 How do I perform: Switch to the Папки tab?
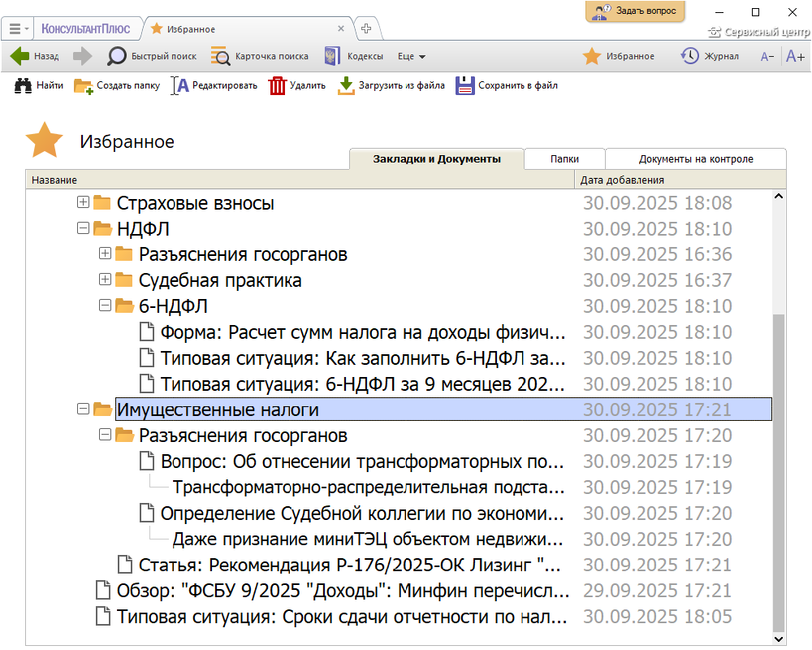point(564,159)
